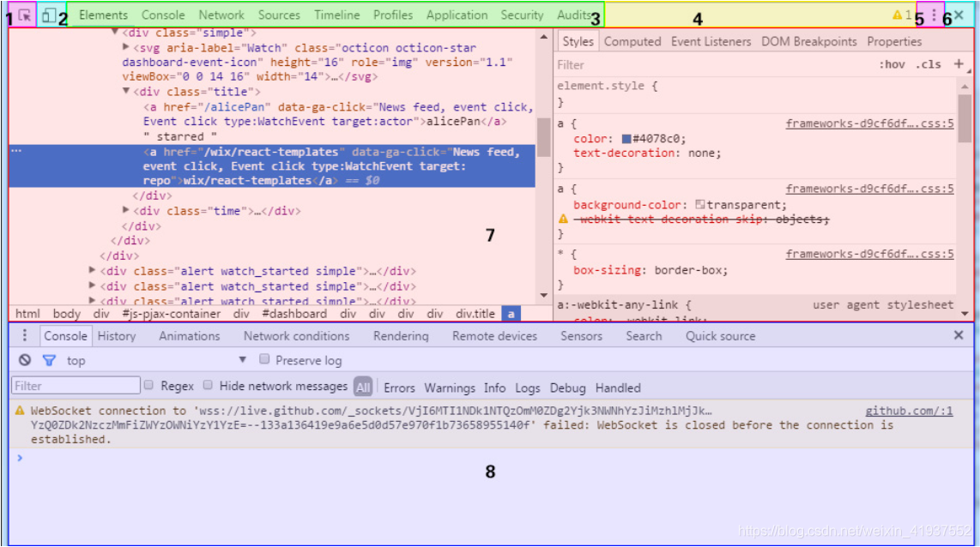Toggle the console filter funnel icon

click(49, 360)
